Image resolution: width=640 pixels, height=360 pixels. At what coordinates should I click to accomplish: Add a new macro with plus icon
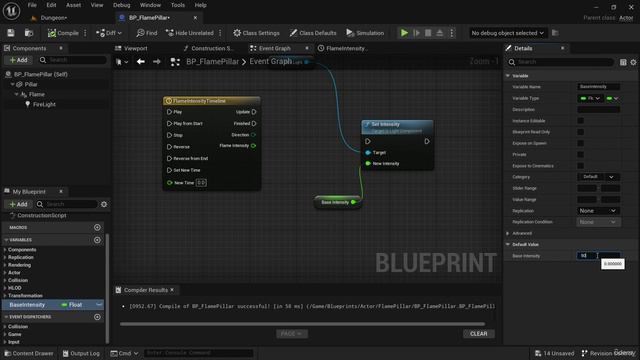97,227
